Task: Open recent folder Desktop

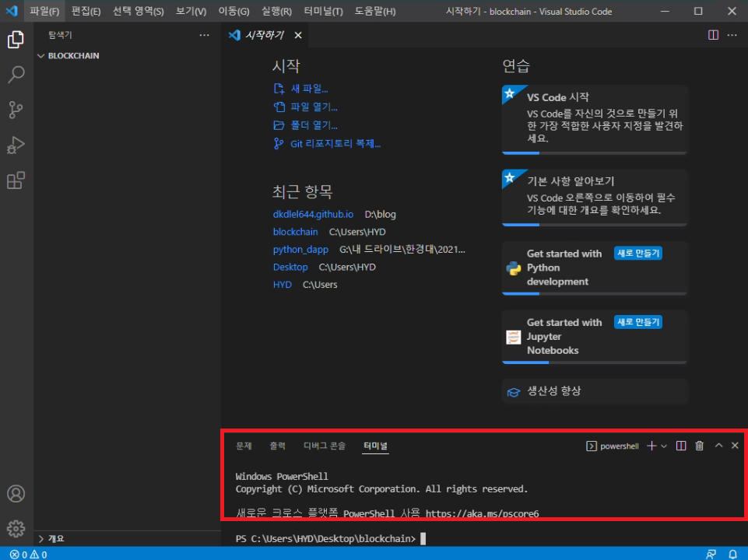Action: coord(290,268)
